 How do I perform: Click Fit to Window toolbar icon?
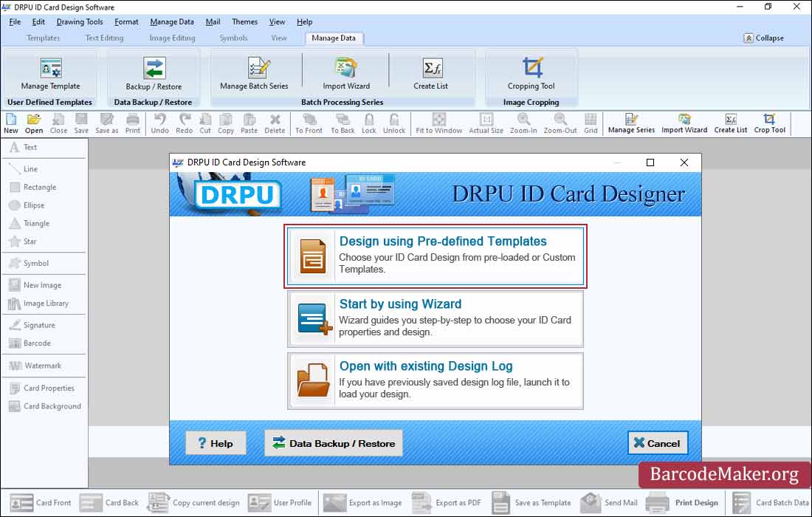point(438,124)
